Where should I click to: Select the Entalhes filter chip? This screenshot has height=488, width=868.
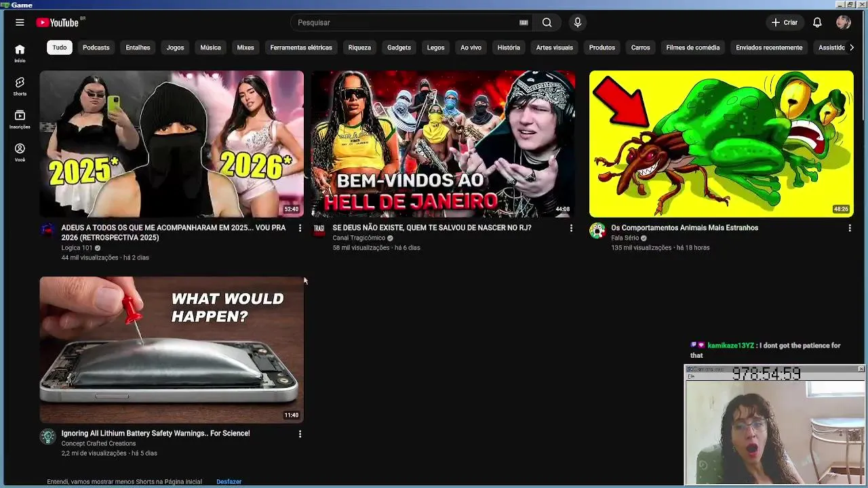coord(138,47)
